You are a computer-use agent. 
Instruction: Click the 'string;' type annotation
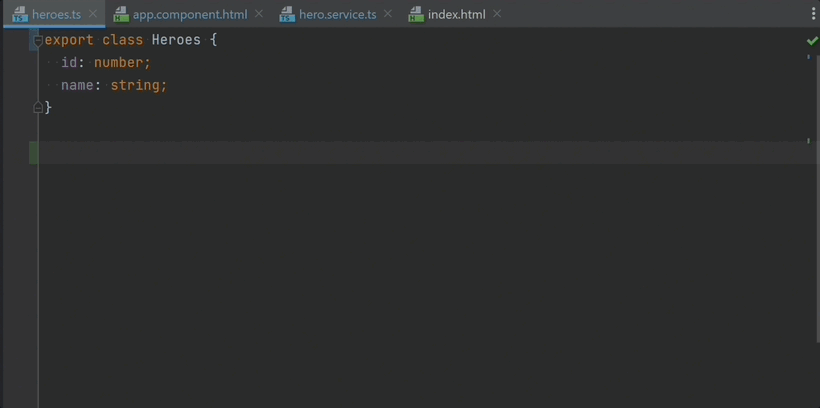[x=139, y=85]
